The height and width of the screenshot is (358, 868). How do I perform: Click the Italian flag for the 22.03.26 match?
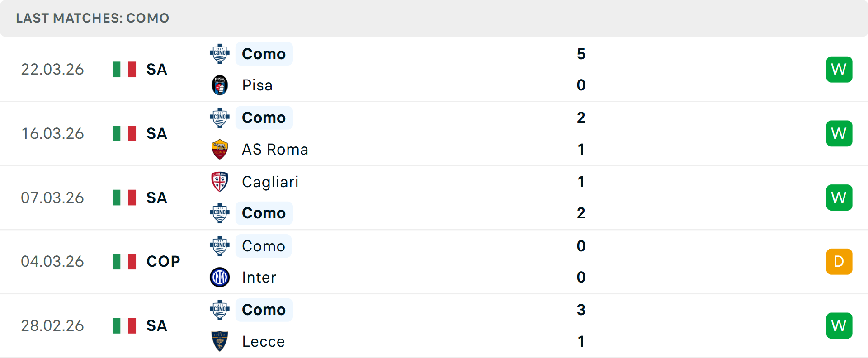[x=124, y=69]
